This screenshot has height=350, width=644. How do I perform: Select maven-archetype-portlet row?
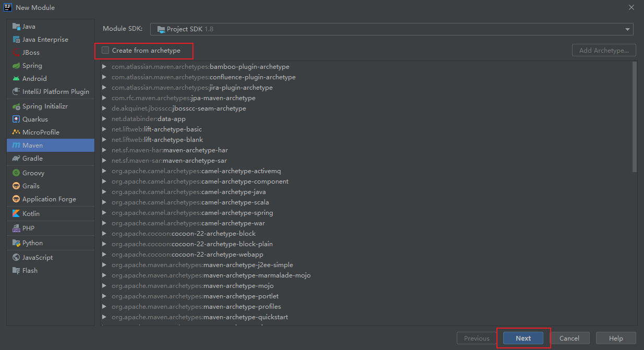click(x=366, y=296)
